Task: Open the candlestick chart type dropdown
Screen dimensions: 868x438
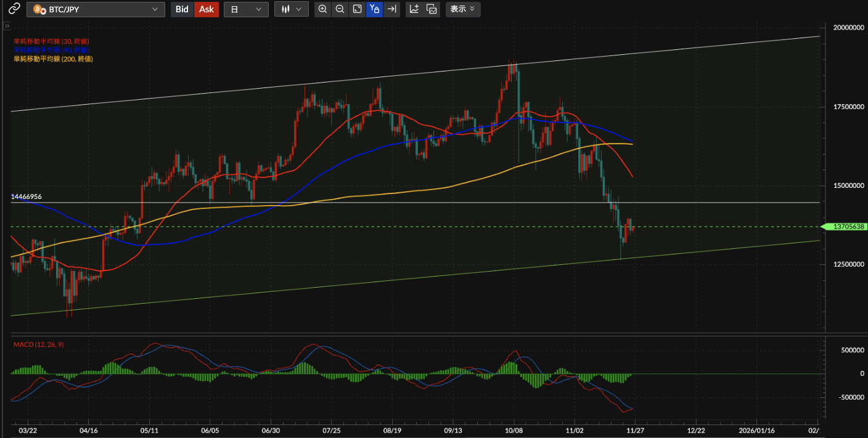Action: (292, 9)
